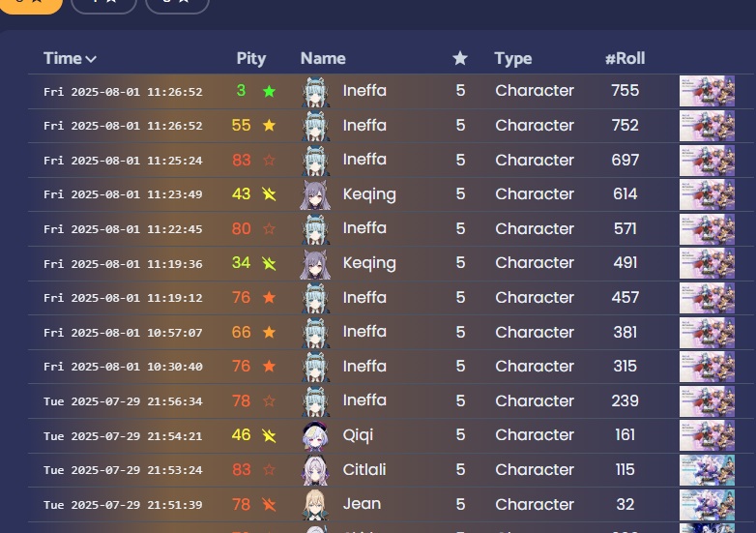This screenshot has height=533, width=756.
Task: Click Ineffa portrait in roll 752 row
Action: (316, 126)
